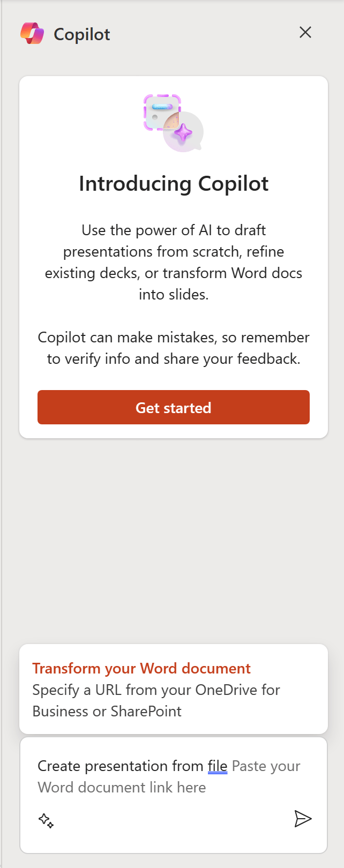Click the sparkle prompt suggestions icon
Screen dimensions: 344x868
[46, 820]
